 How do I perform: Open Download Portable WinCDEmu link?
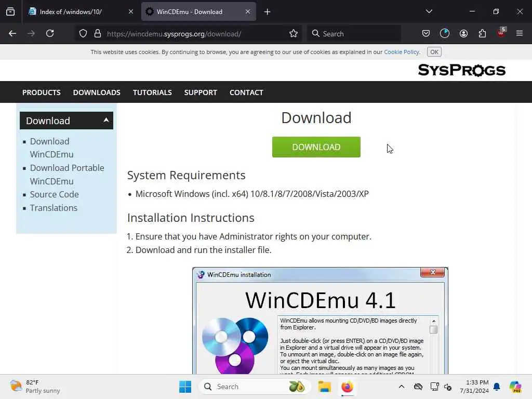coord(67,175)
